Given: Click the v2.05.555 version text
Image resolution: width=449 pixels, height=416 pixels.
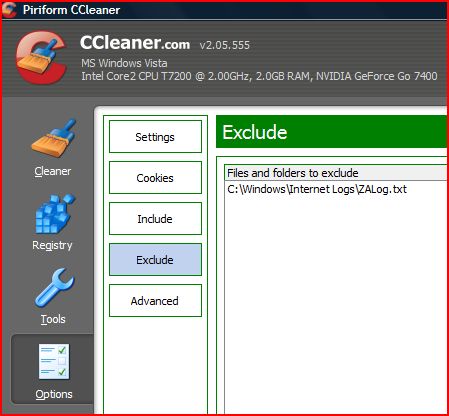Looking at the screenshot, I should (x=225, y=45).
